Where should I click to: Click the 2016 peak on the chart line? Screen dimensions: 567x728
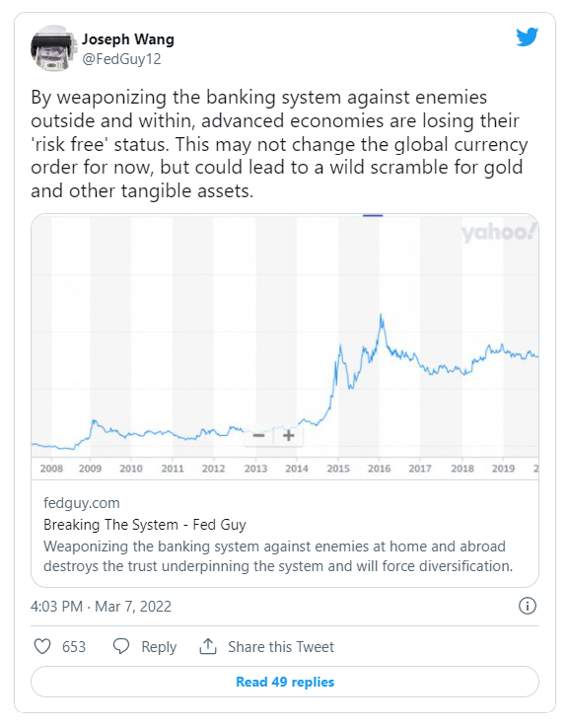click(x=381, y=317)
